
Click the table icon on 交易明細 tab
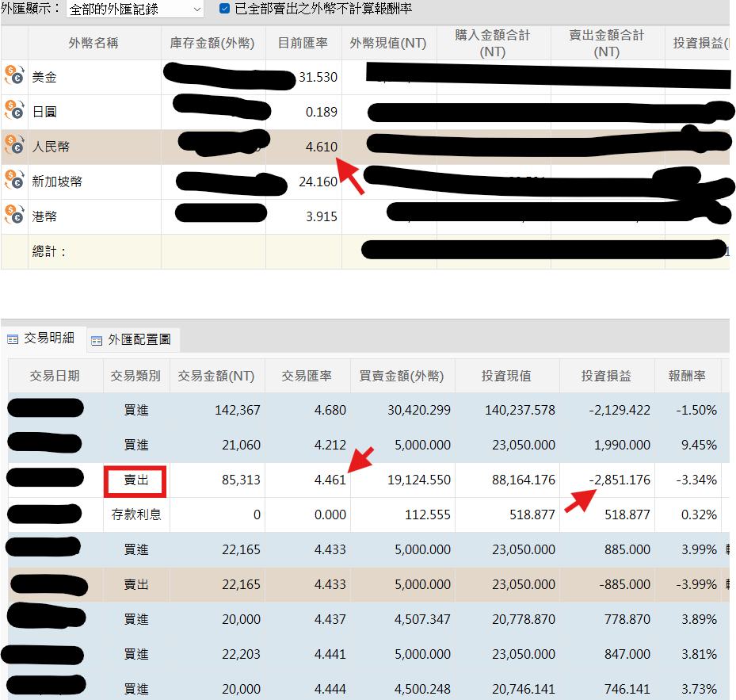(x=13, y=339)
